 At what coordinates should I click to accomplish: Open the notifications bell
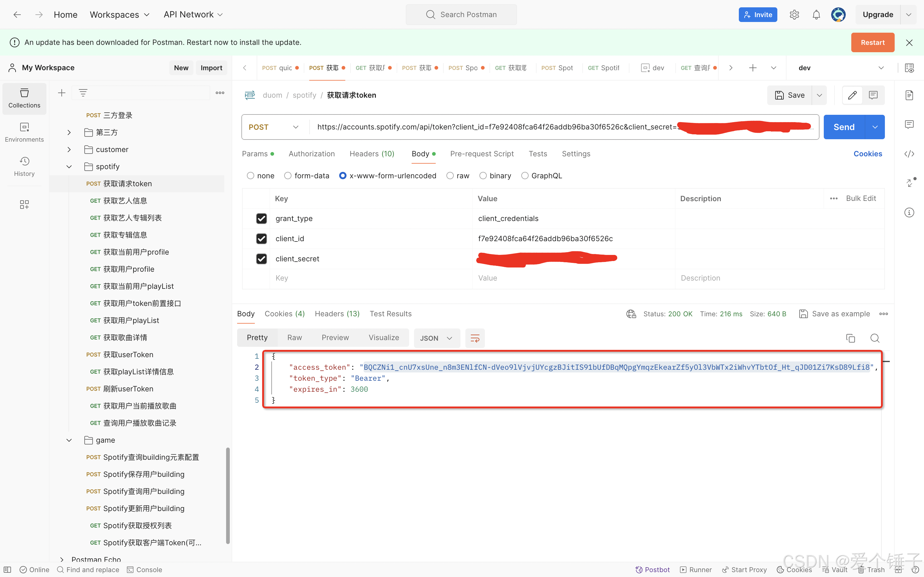pos(816,15)
